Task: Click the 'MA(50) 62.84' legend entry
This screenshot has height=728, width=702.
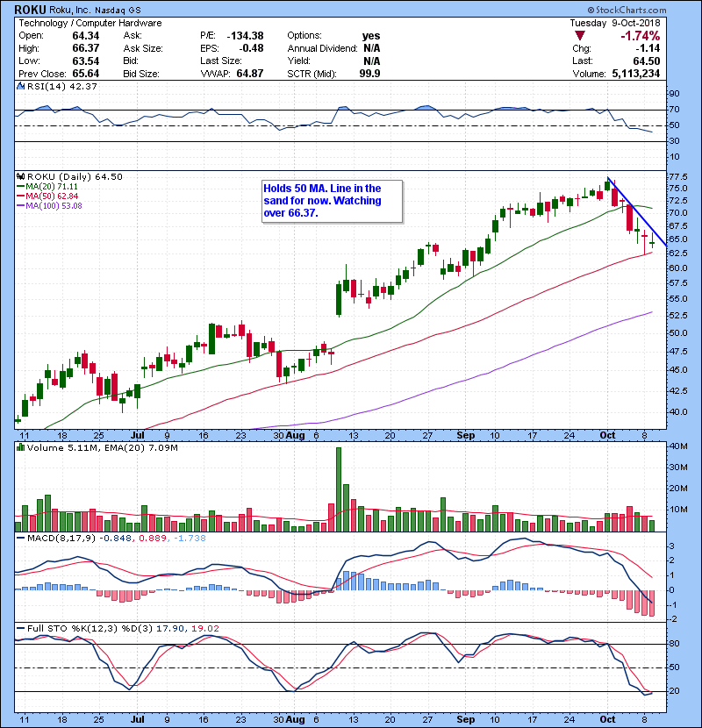Action: [52, 196]
